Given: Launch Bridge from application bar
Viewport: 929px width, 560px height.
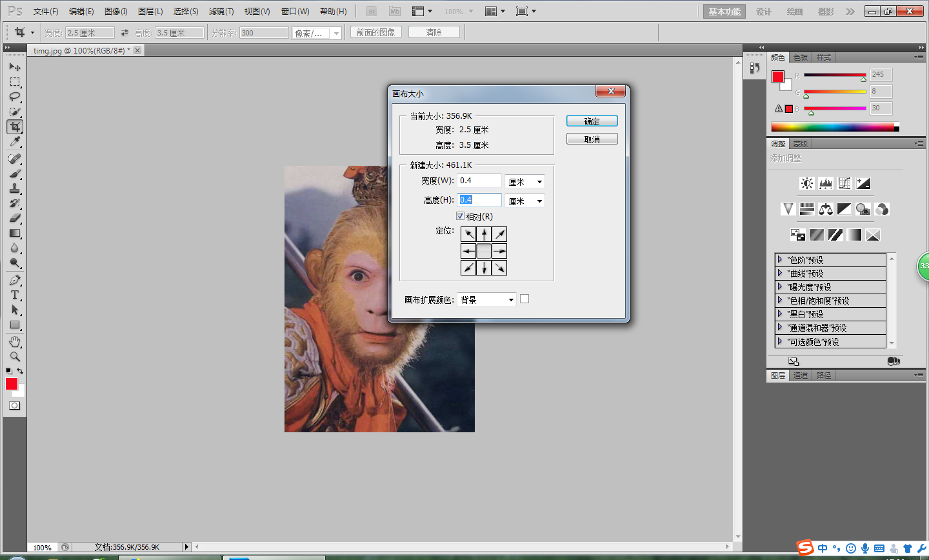Looking at the screenshot, I should (372, 12).
